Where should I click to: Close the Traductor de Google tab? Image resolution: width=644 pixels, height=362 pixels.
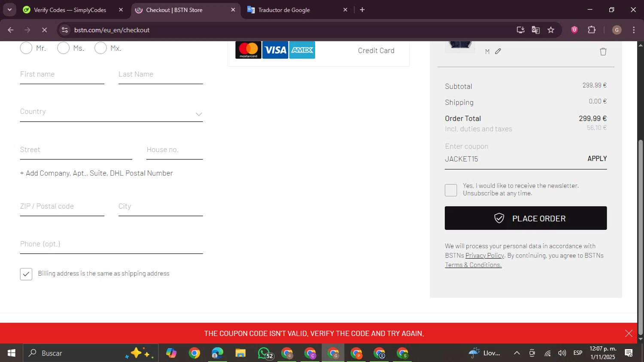coord(345,10)
